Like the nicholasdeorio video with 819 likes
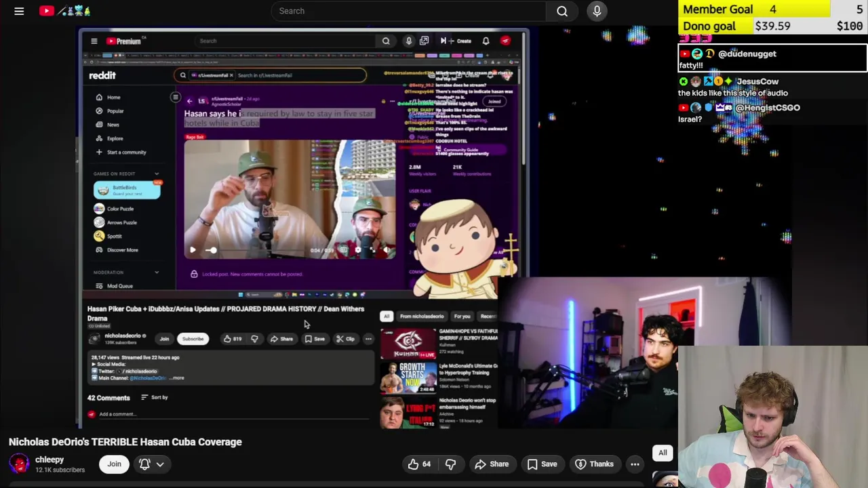Image resolution: width=868 pixels, height=488 pixels. click(232, 339)
